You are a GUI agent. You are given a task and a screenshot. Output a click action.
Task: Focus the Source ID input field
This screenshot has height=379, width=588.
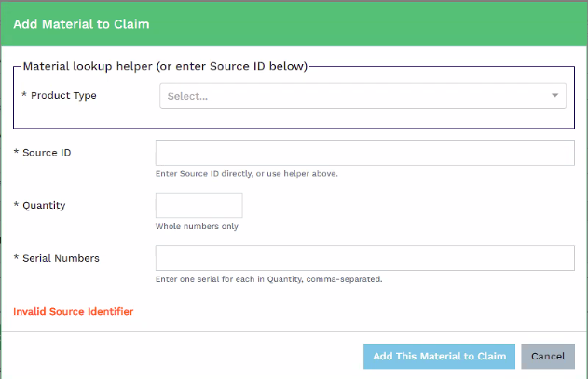364,153
